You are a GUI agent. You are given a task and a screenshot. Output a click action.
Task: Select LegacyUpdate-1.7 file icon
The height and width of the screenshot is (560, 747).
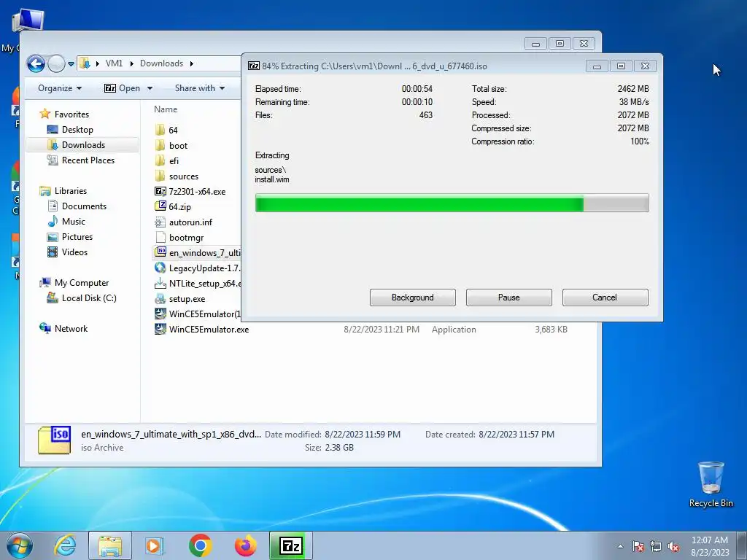(x=160, y=268)
